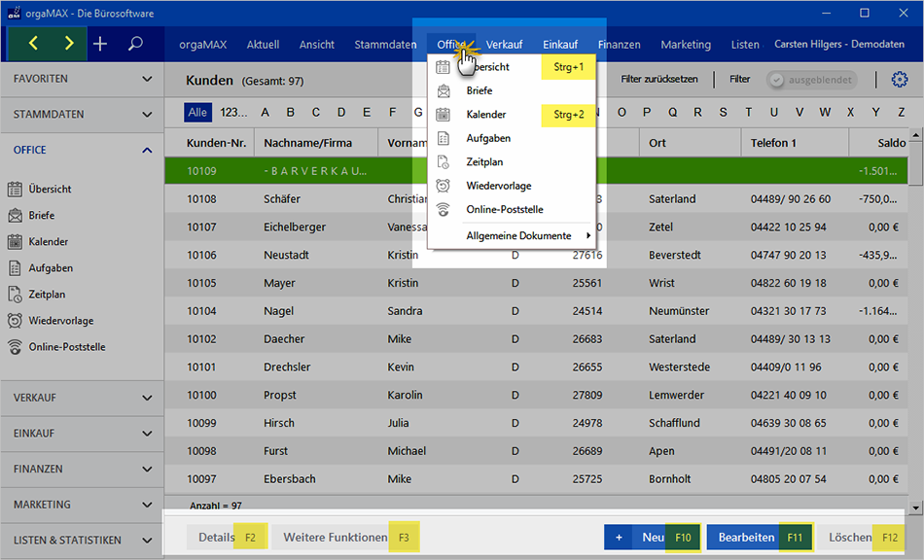Screen dimensions: 924x560
Task: Select customer row 10104 Nagel
Action: click(x=536, y=311)
